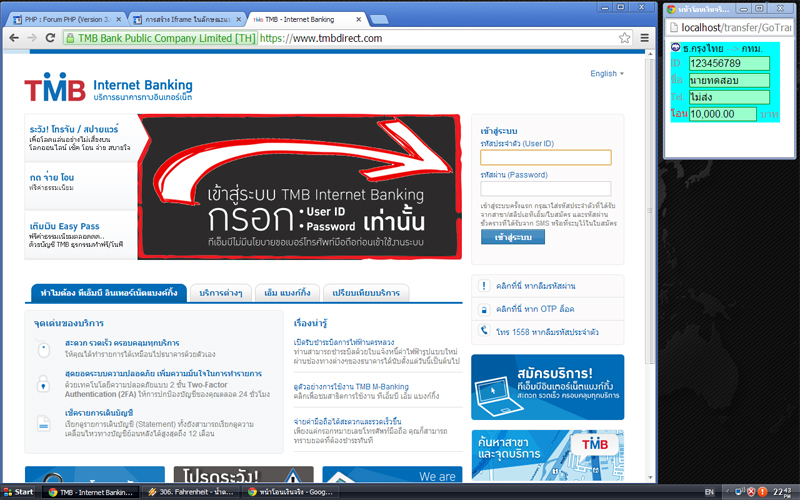Image resolution: width=800 pixels, height=500 pixels.
Task: Click mouse icon beside สะดวก รวดเร็ว
Action: pos(43,349)
